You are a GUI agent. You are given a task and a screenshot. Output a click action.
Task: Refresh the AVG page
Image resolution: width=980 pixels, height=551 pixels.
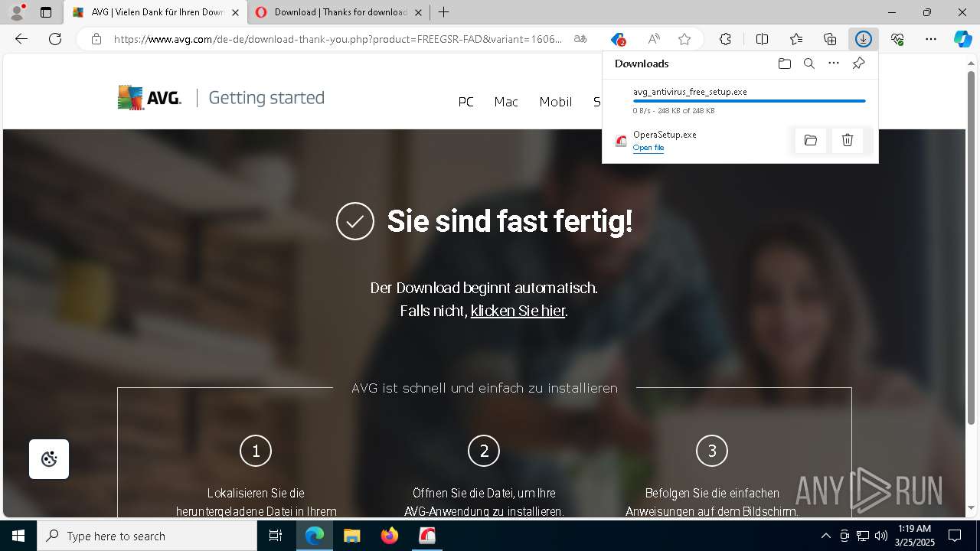coord(55,39)
